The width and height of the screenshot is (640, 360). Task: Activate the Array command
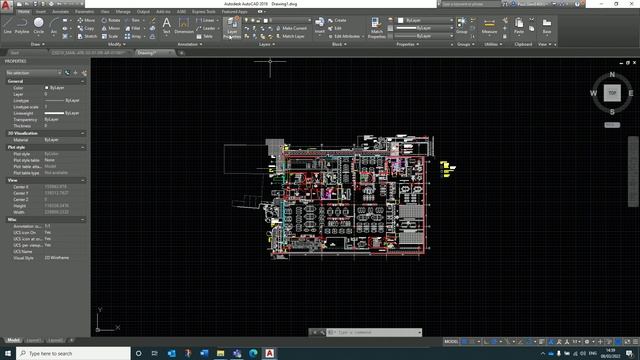click(133, 36)
